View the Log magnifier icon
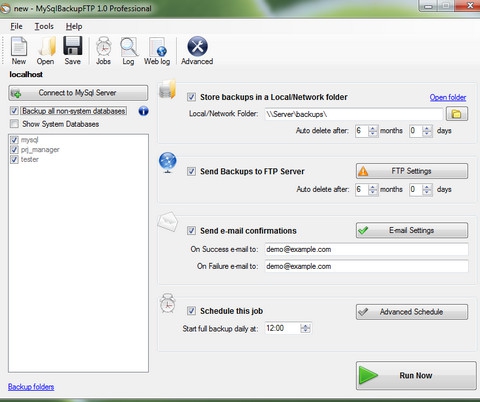 [x=128, y=51]
